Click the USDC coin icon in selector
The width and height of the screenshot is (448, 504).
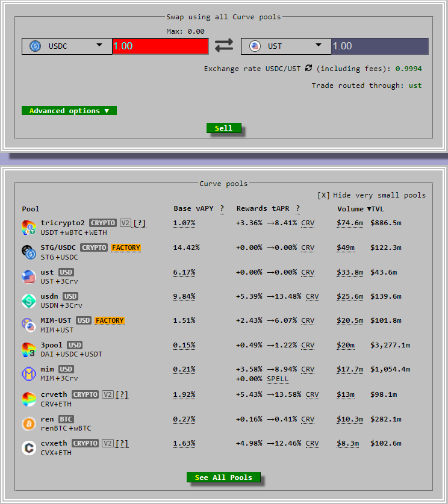pos(35,46)
